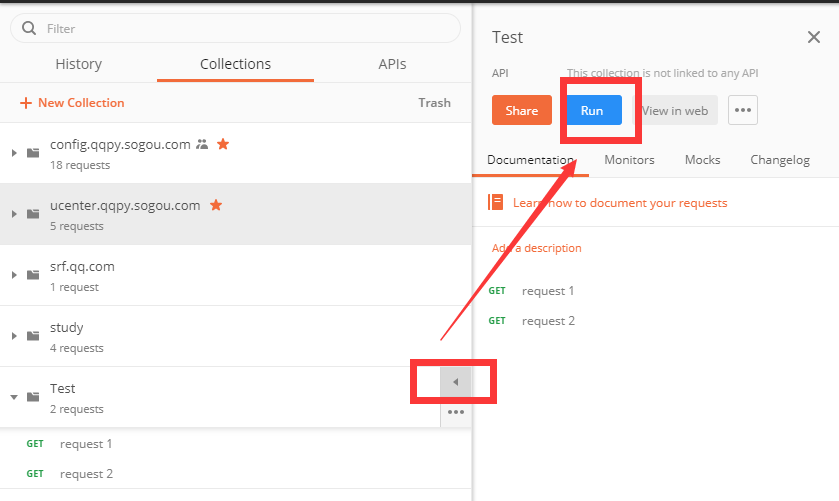Click the search magnifier icon in Filter
Viewport: 839px width, 501px height.
[29, 28]
